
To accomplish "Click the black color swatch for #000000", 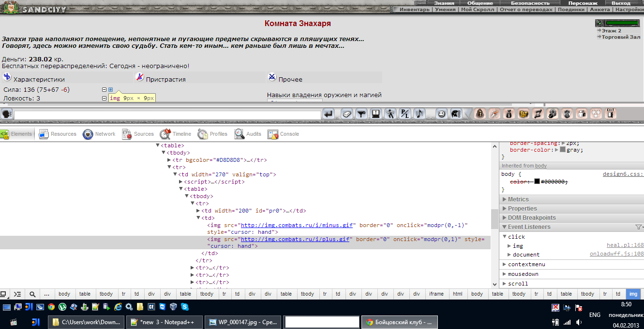I will point(537,181).
